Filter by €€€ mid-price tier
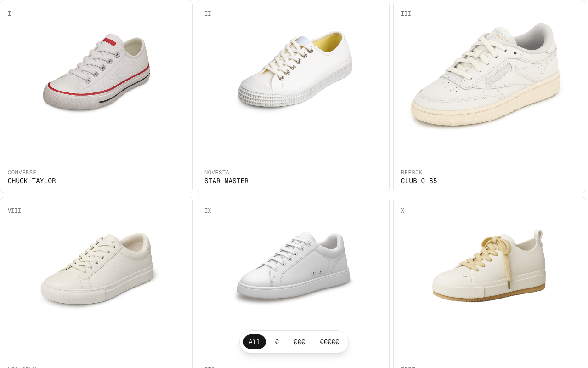 299,342
